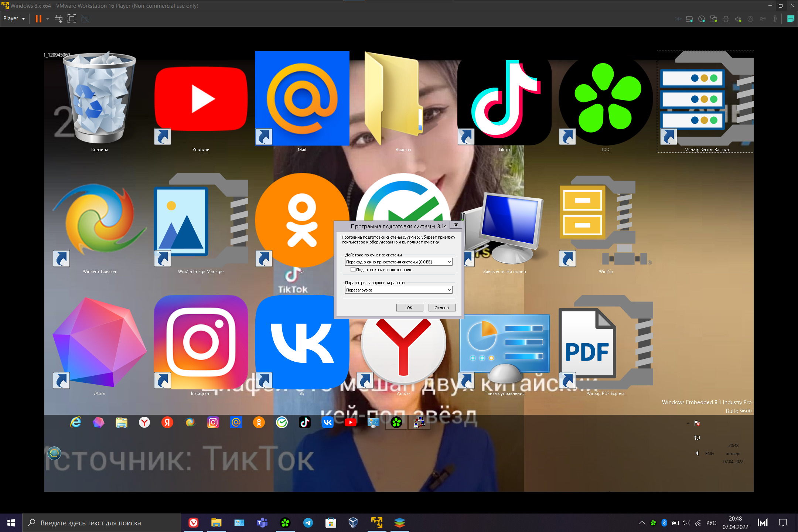This screenshot has height=532, width=798.
Task: Open the Корзина recycle bin
Action: 99,99
